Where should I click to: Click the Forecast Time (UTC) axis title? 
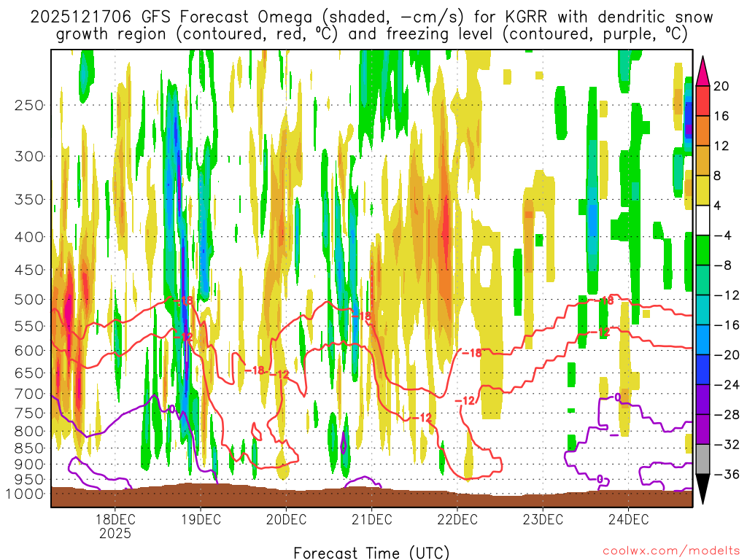pyautogui.click(x=371, y=551)
